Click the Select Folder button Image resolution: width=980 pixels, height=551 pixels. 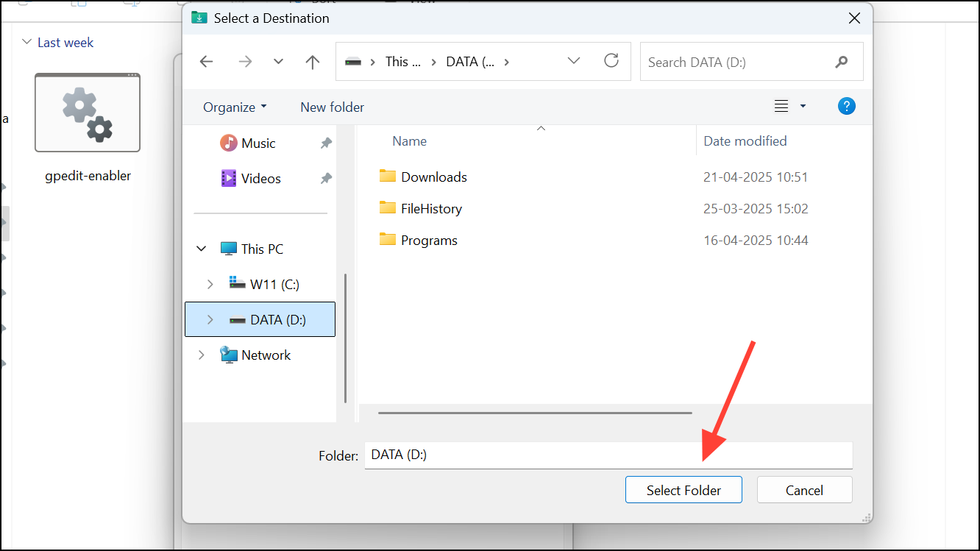click(683, 490)
